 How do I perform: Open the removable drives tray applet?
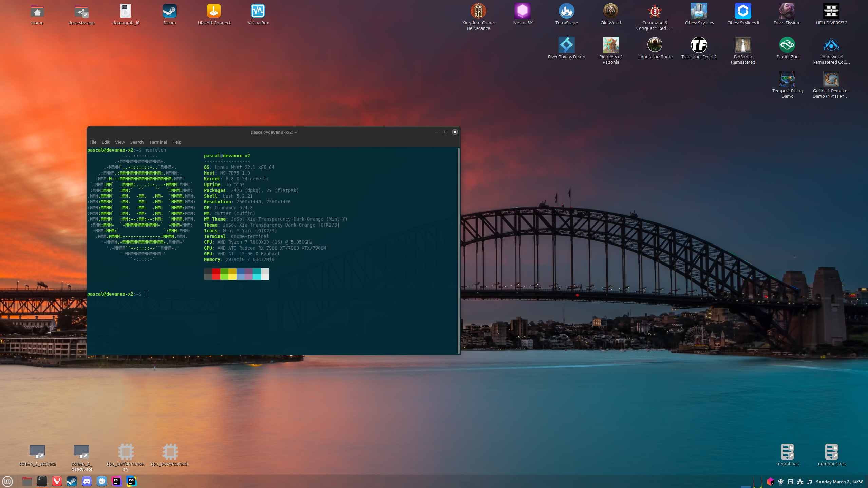click(791, 482)
